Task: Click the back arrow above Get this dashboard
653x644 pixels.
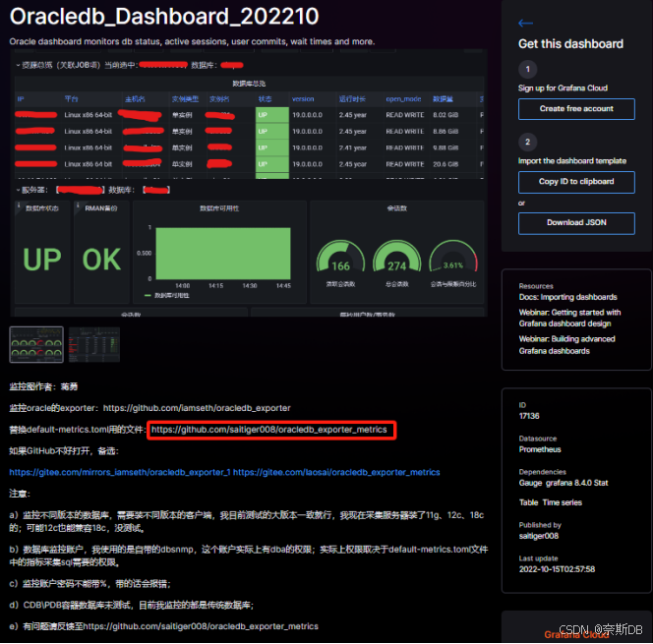Action: pos(525,24)
